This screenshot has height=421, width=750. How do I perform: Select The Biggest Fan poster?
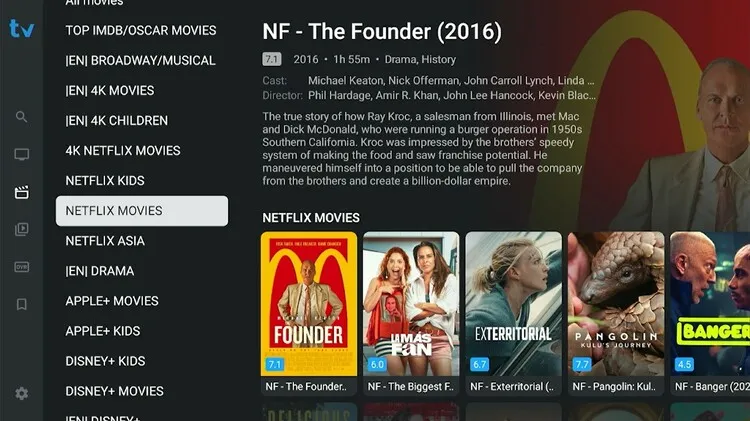click(x=411, y=313)
